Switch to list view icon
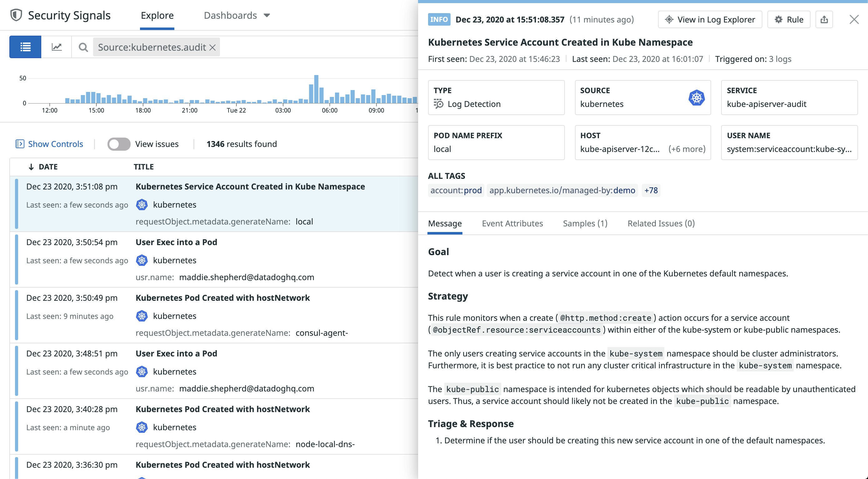The image size is (868, 479). click(x=25, y=47)
